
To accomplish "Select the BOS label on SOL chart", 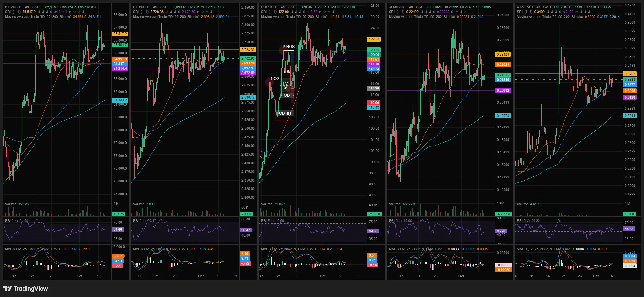I will pos(275,78).
